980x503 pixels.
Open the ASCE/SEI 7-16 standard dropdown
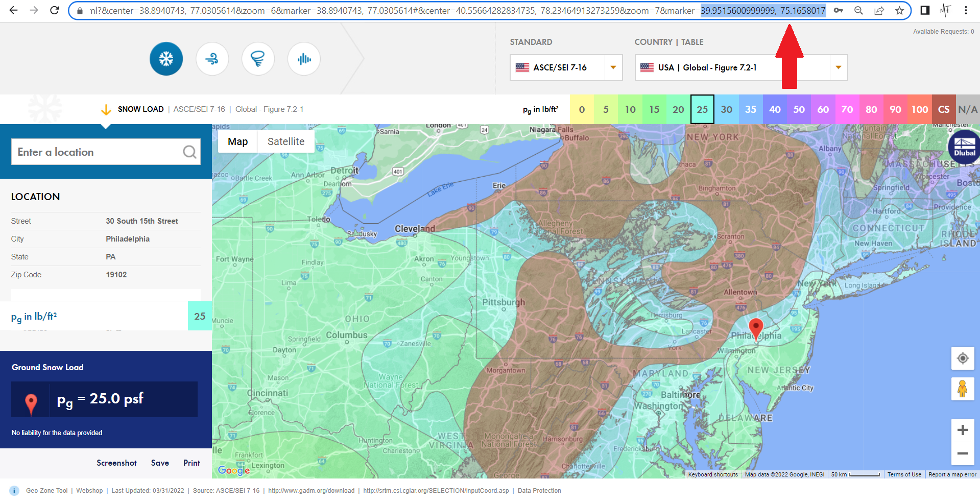[x=566, y=67]
